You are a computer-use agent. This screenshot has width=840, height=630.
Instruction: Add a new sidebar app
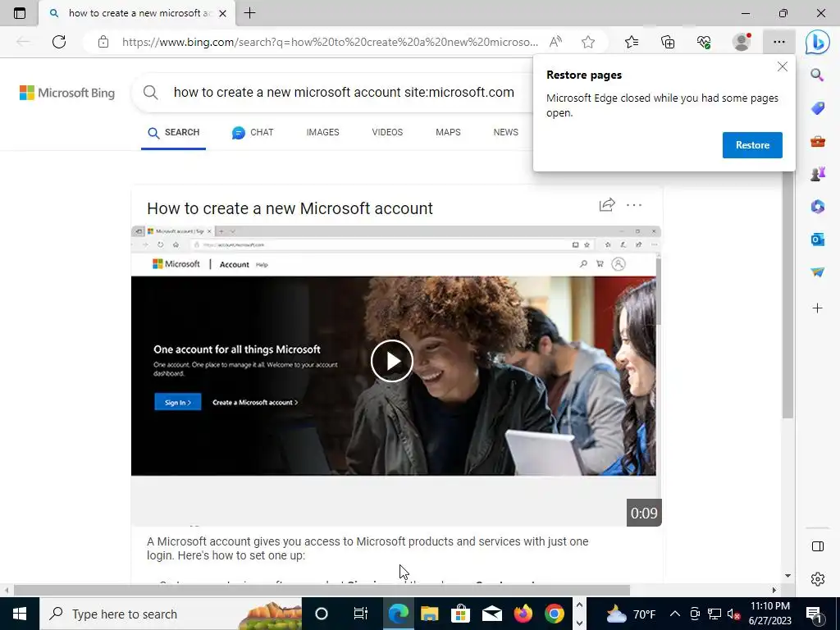(x=818, y=308)
